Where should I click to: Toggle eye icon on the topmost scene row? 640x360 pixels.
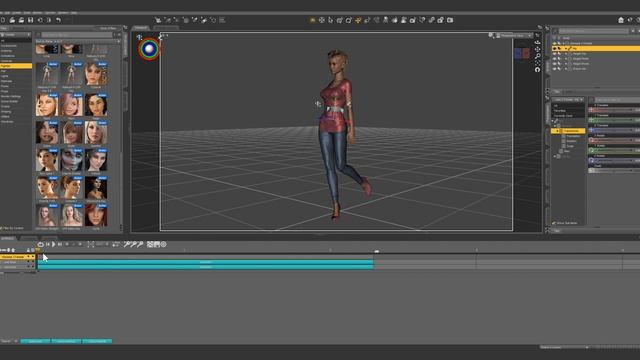554,43
